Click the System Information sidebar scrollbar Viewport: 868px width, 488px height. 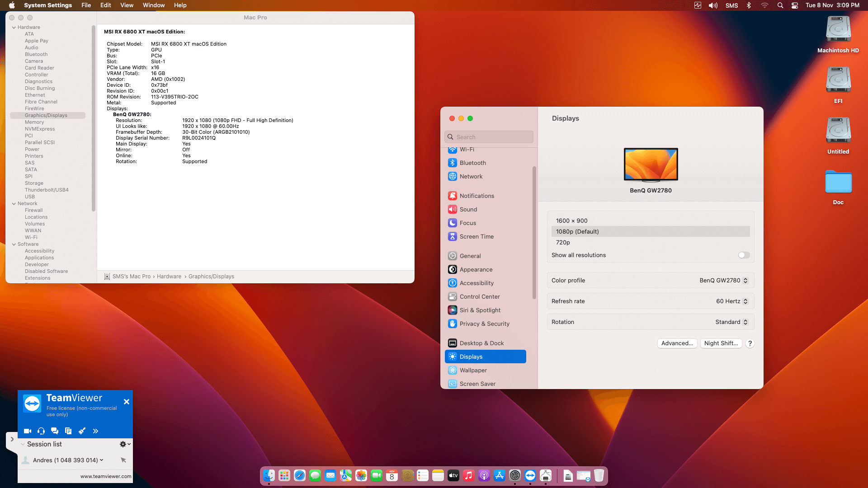click(x=94, y=118)
